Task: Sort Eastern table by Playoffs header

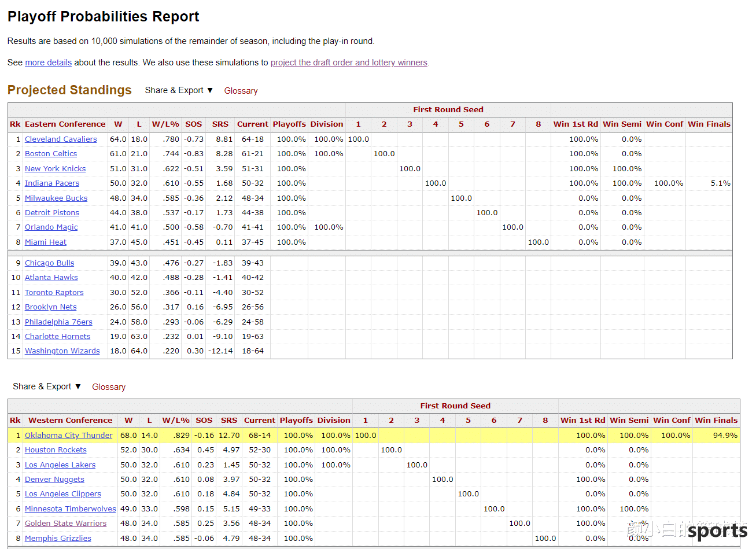Action: (x=289, y=124)
